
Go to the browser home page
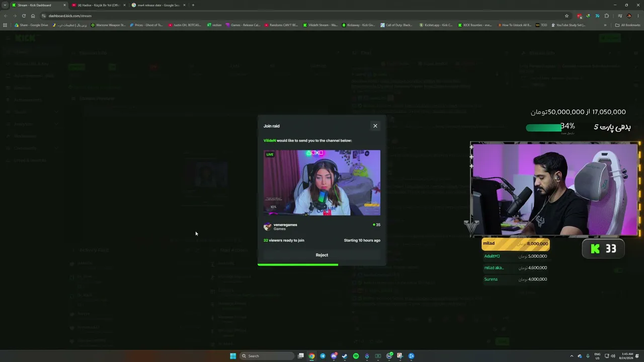tap(33, 16)
